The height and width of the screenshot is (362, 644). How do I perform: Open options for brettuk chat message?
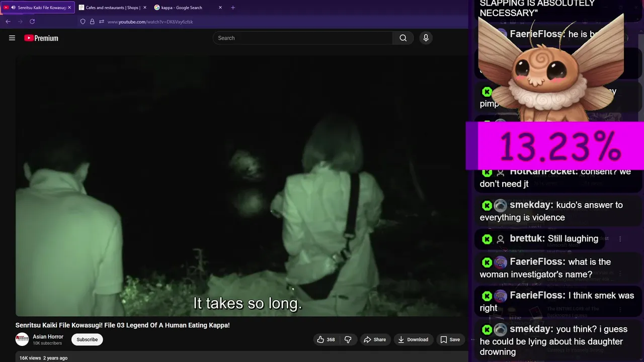620,239
